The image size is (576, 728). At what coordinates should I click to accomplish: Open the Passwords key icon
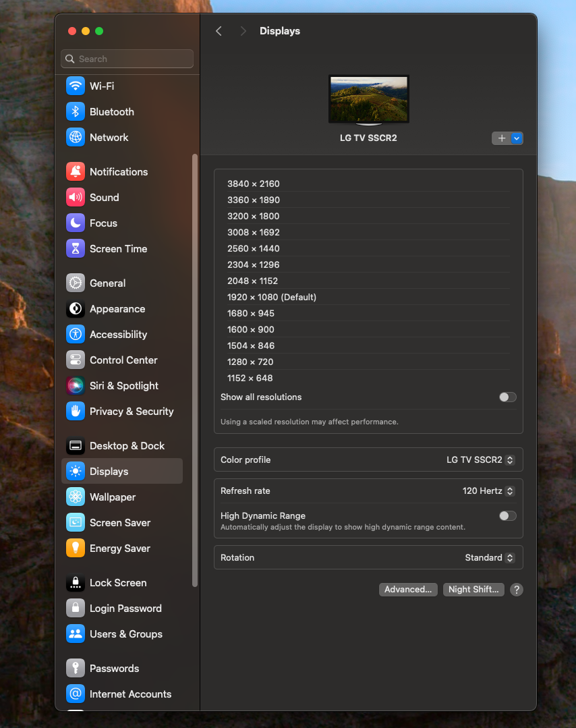click(x=75, y=669)
